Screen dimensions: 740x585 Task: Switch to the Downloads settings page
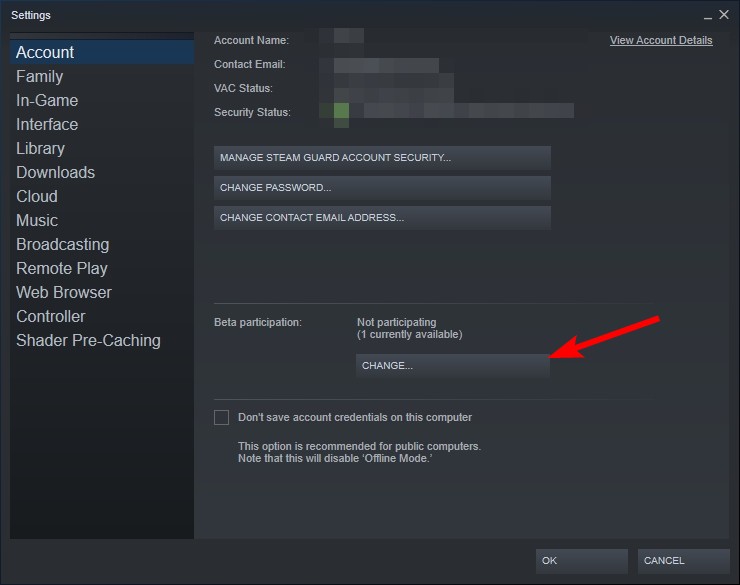pos(55,173)
